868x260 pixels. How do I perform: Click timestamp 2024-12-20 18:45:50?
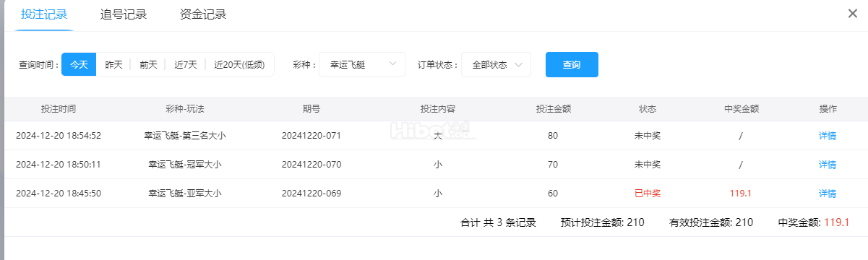59,193
